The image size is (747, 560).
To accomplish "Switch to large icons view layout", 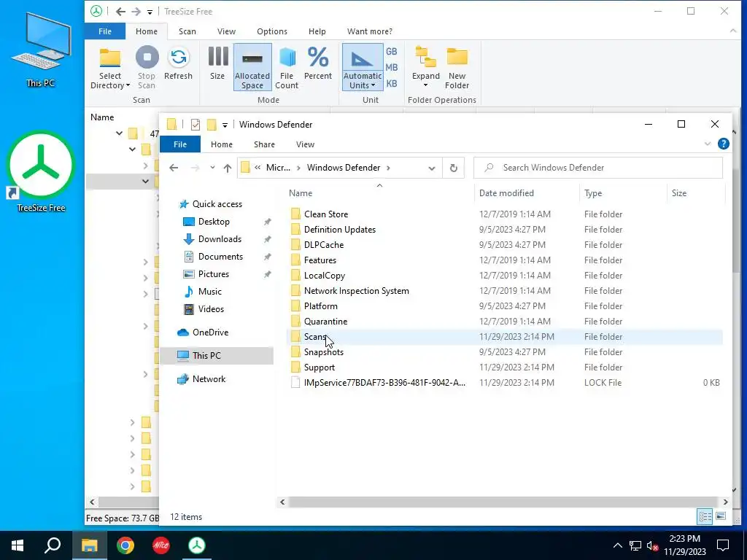I will [721, 516].
